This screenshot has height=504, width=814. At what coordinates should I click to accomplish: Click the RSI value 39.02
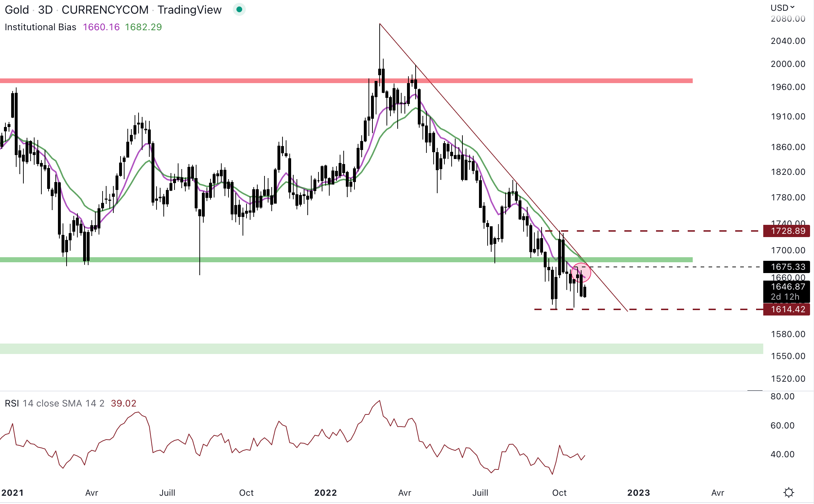123,403
